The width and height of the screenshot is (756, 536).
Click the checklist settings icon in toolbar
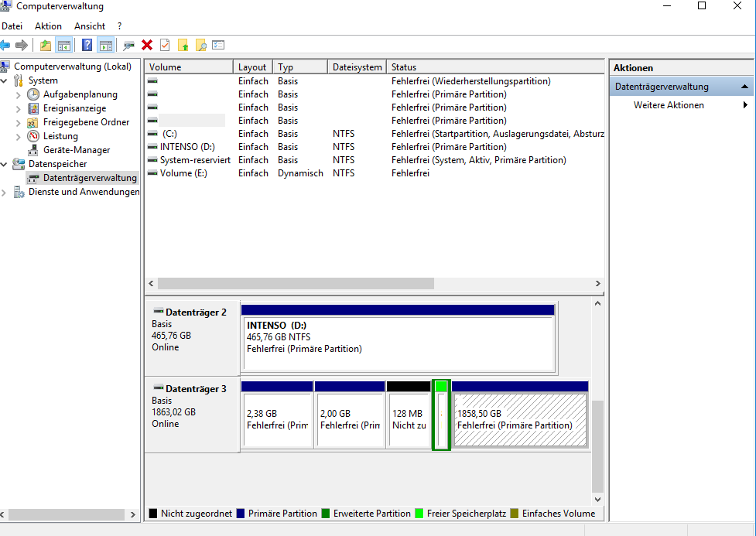pyautogui.click(x=218, y=45)
